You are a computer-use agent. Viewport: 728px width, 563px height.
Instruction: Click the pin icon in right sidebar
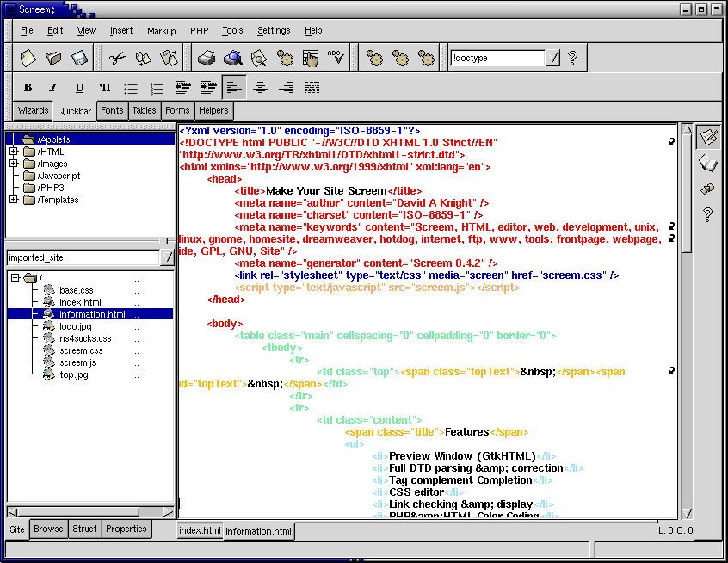pyautogui.click(x=708, y=189)
